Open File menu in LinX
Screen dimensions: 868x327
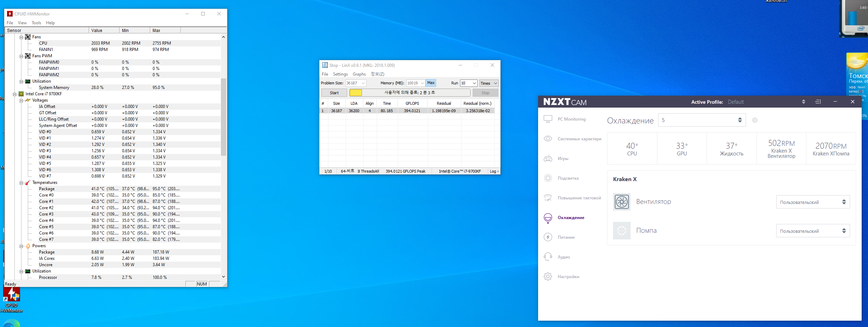coord(325,74)
